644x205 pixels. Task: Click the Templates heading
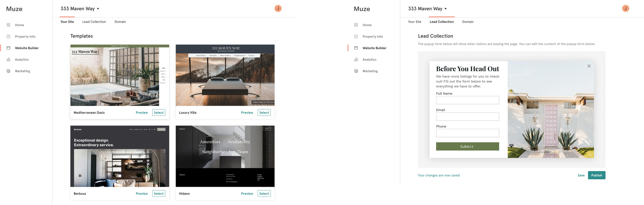coord(82,36)
